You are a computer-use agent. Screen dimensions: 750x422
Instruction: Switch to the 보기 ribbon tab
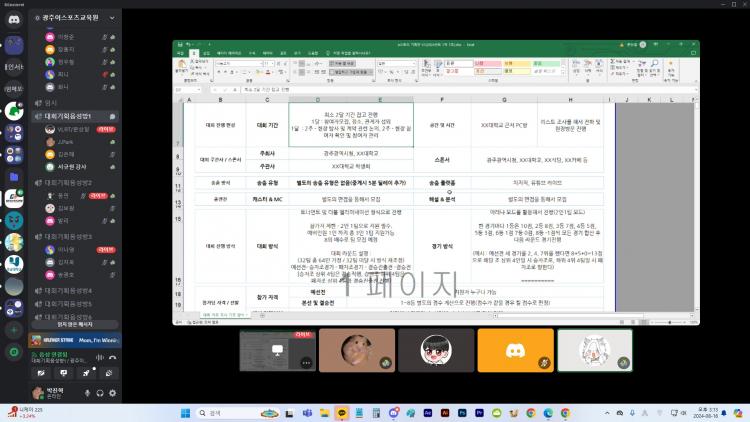[297, 53]
